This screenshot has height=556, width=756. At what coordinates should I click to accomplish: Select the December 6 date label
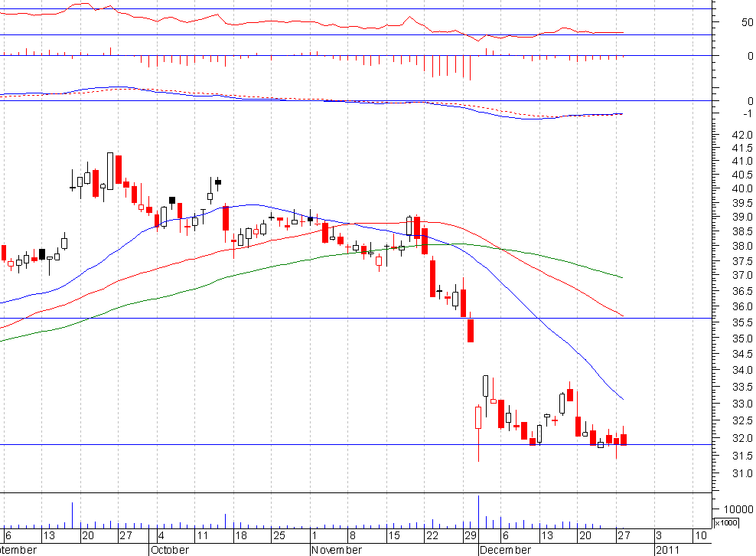[x=505, y=535]
